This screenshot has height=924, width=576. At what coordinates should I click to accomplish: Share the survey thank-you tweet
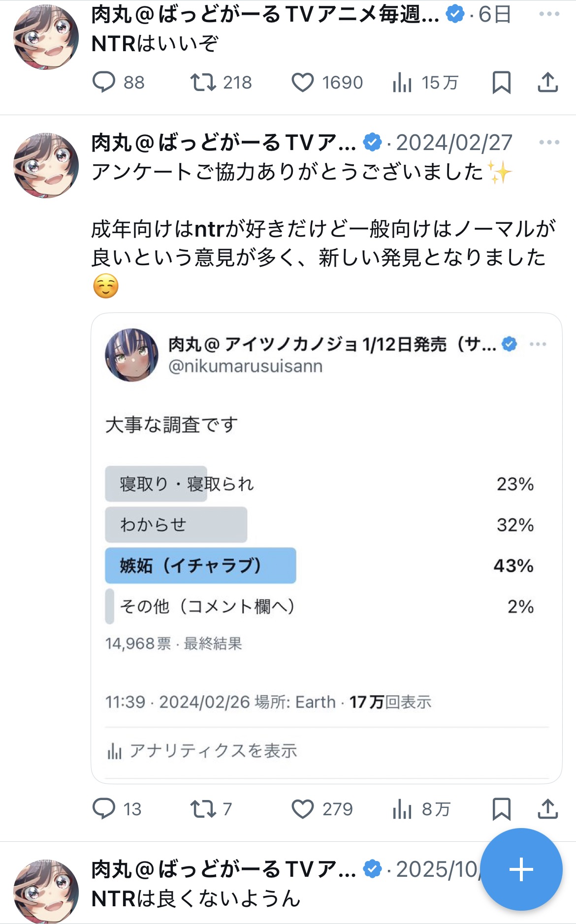(x=547, y=808)
